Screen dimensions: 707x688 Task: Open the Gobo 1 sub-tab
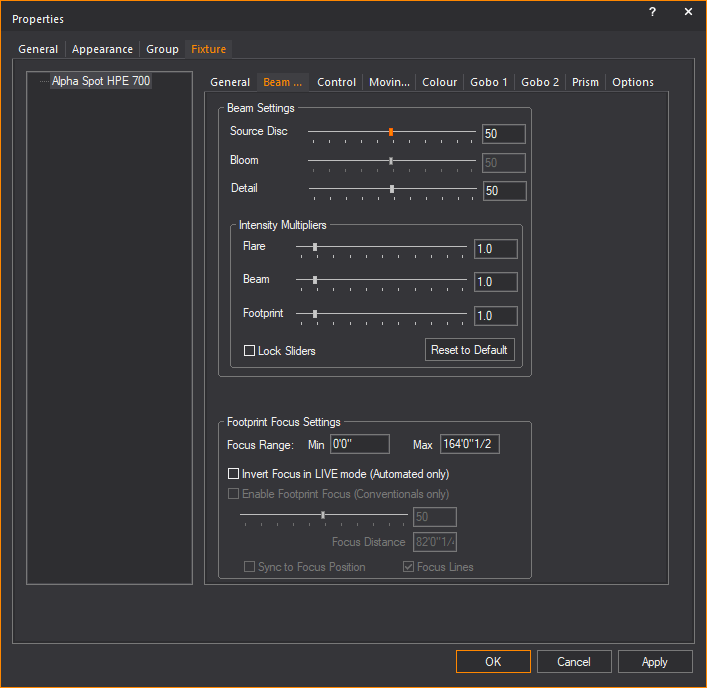489,82
